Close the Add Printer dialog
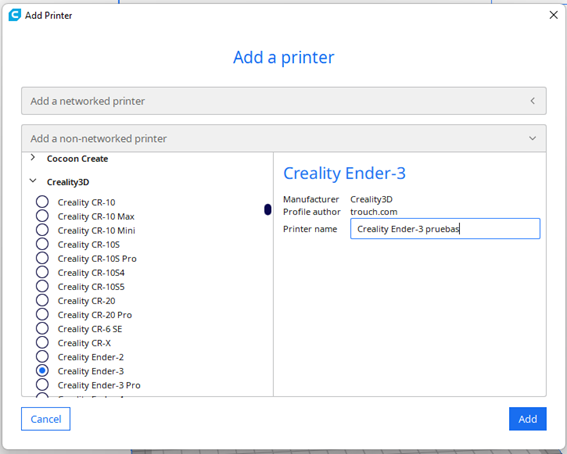Viewport: 567px width, 454px height. click(x=553, y=15)
